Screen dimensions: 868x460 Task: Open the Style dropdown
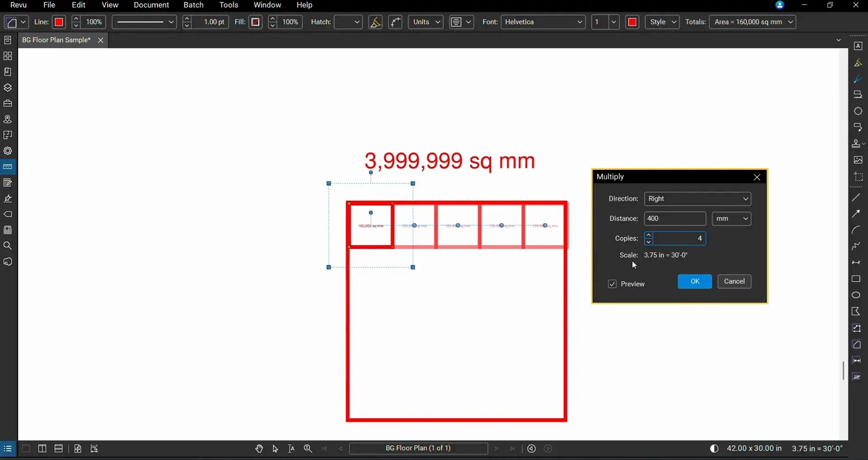tap(662, 22)
